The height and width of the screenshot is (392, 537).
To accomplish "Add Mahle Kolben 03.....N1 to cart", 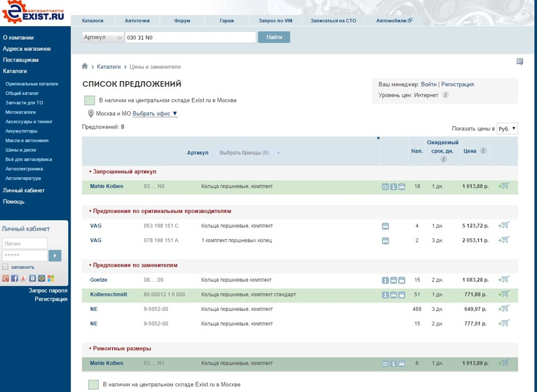I will [x=504, y=362].
